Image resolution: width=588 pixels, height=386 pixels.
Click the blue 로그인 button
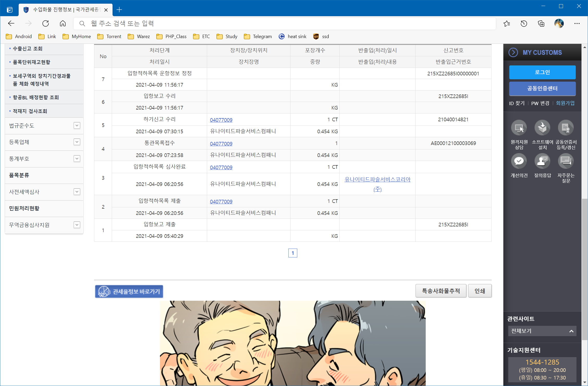pos(542,72)
